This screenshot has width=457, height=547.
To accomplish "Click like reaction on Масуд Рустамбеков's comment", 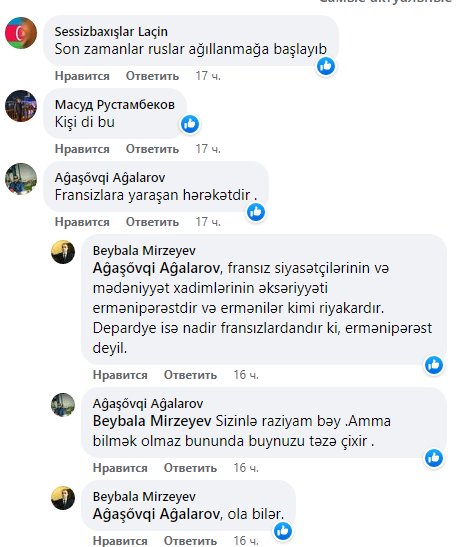I will 190,124.
